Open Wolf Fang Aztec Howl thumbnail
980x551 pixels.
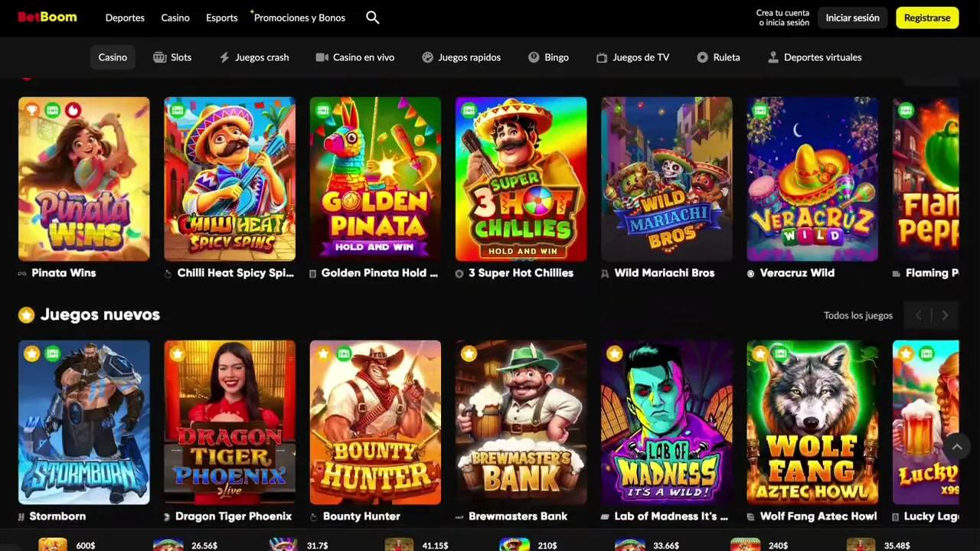(x=812, y=422)
